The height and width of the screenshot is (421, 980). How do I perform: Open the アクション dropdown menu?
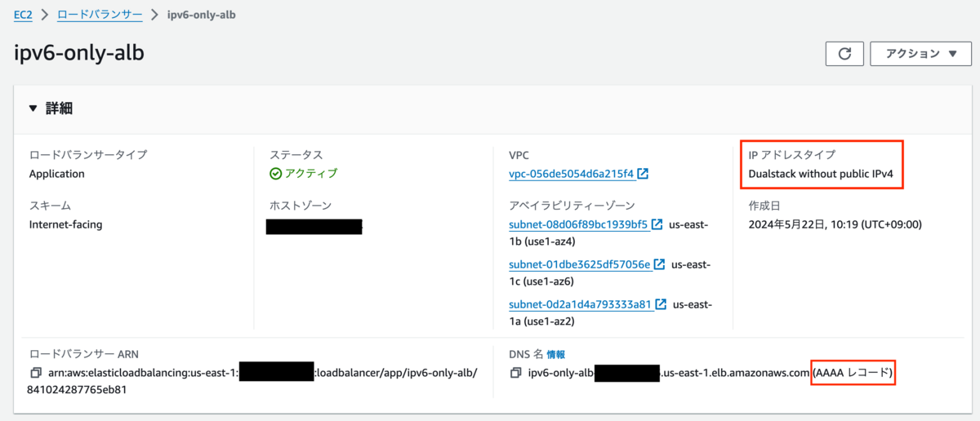(x=921, y=54)
